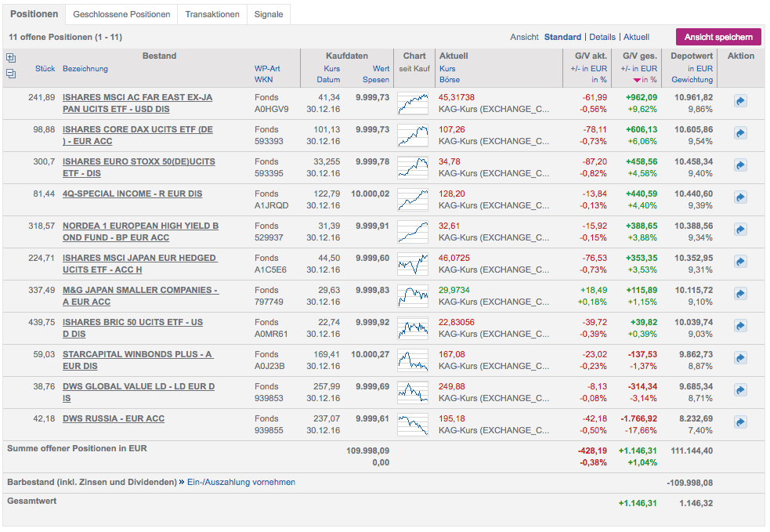Image resolution: width=770 pixels, height=532 pixels.
Task: Open action icon for 4Q-Special Income row
Action: [x=740, y=197]
